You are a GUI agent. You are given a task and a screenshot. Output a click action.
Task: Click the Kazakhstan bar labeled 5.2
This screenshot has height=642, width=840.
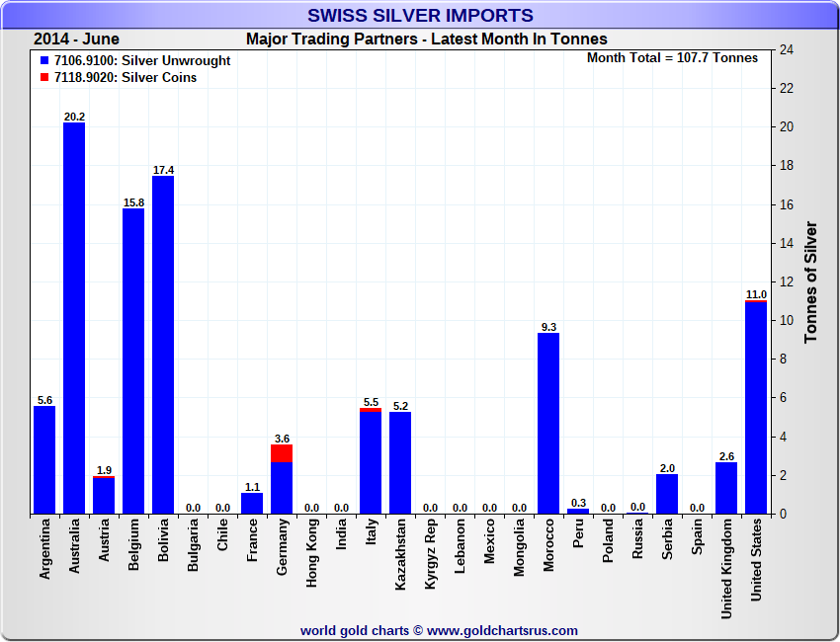(400, 462)
